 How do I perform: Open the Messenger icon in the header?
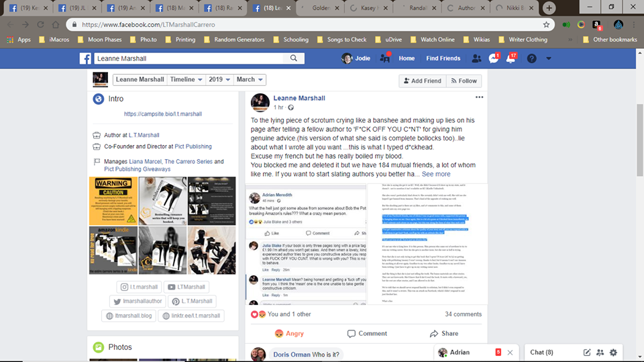point(494,58)
